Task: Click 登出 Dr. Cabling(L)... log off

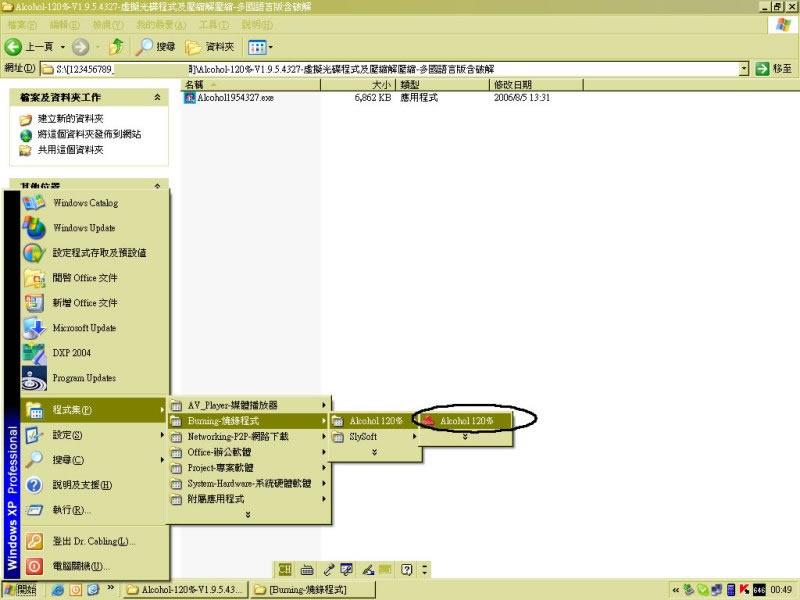Action: pos(95,541)
